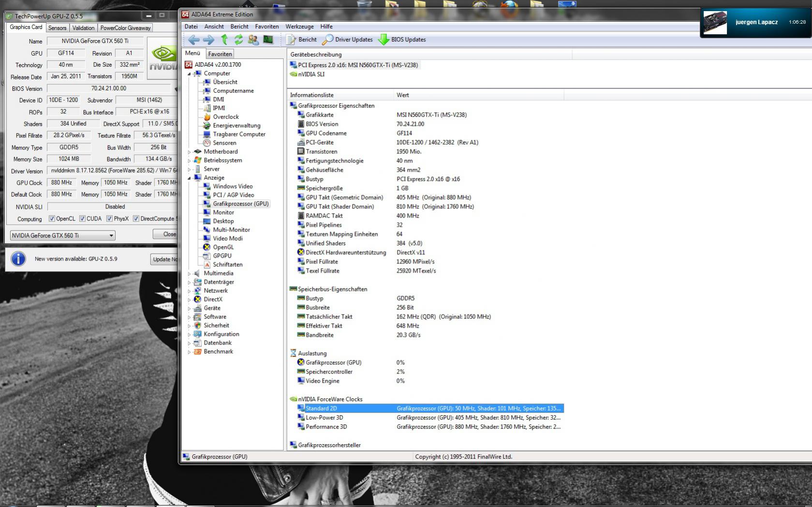812x507 pixels.
Task: Switch to the Favoriten tab in the sidebar
Action: pyautogui.click(x=220, y=54)
